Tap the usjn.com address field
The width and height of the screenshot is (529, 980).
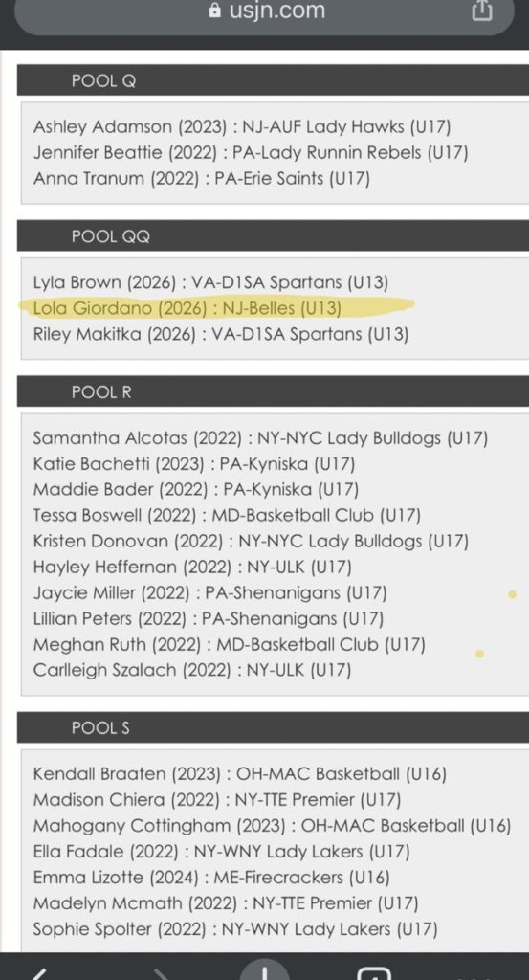(x=264, y=12)
